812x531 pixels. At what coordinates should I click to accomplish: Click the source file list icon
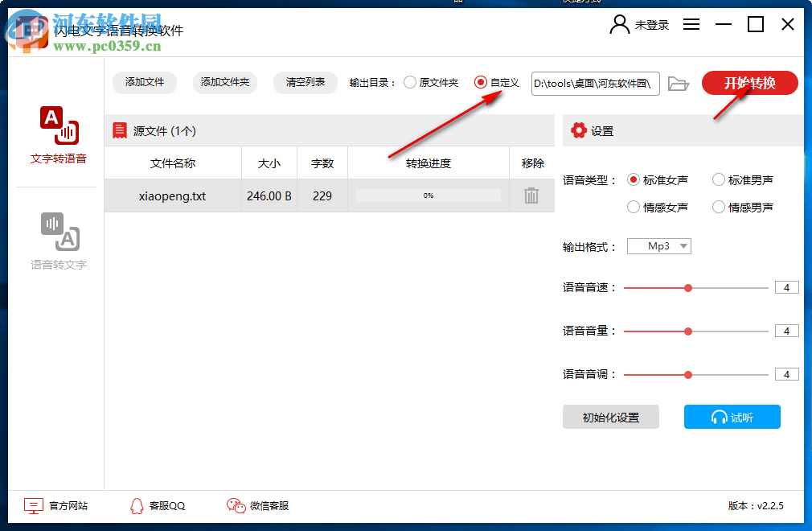point(120,130)
